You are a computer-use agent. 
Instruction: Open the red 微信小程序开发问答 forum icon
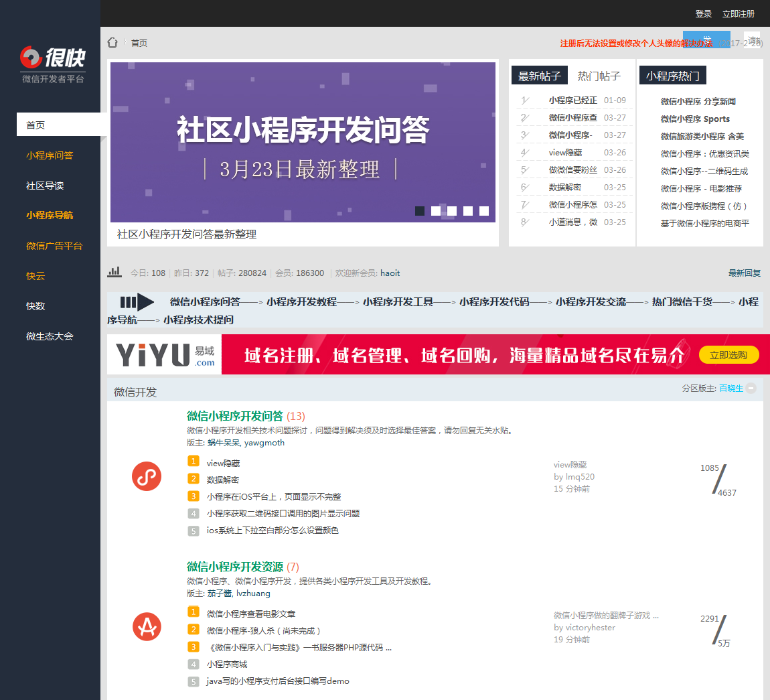[x=147, y=476]
